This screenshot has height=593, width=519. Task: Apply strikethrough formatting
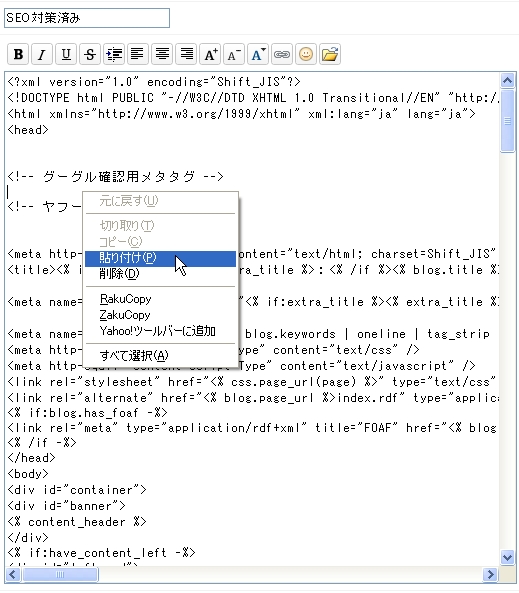(x=90, y=54)
